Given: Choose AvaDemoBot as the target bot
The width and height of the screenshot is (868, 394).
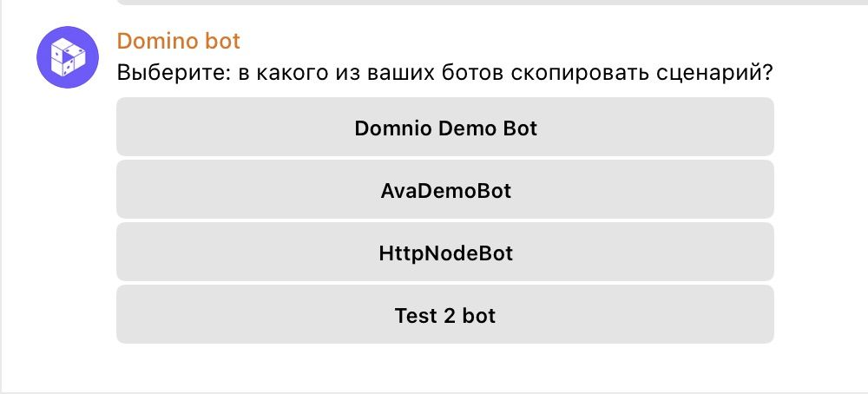Looking at the screenshot, I should [x=445, y=190].
